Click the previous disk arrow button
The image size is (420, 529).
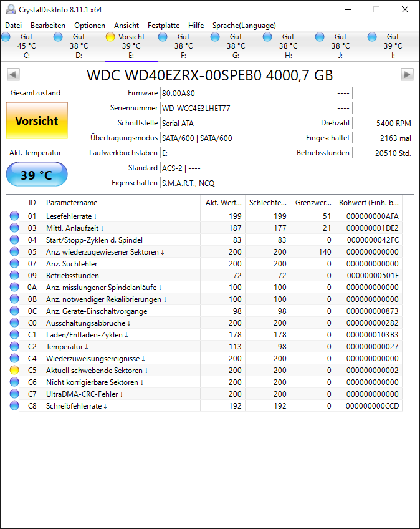click(x=13, y=75)
